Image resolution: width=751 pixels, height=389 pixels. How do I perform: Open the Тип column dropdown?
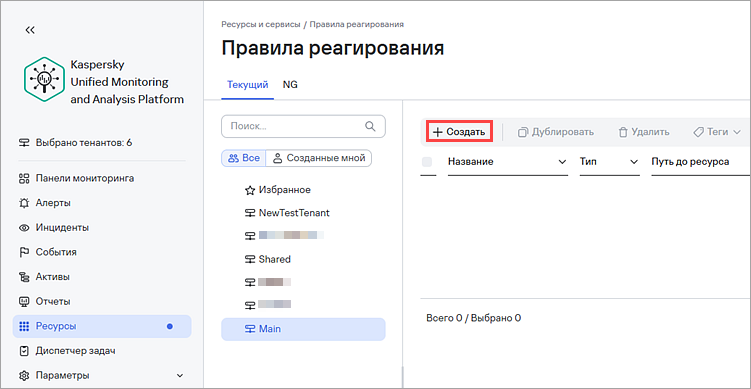pos(634,162)
